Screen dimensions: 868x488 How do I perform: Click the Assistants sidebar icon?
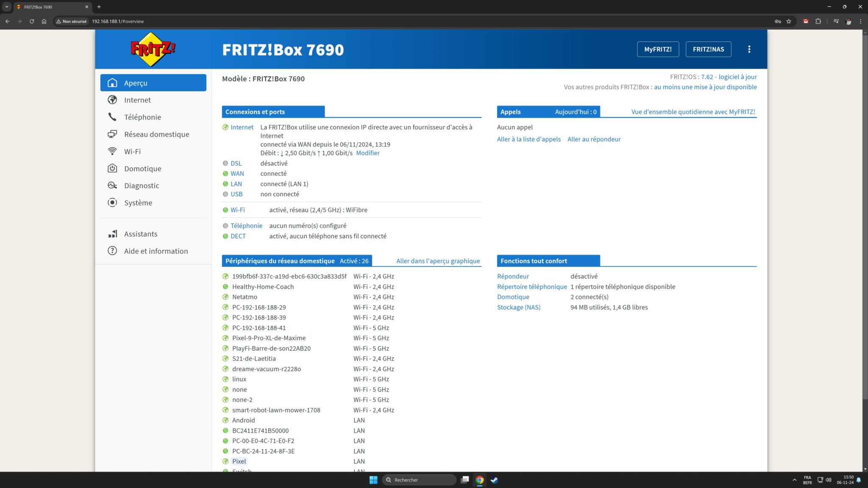[x=112, y=234]
